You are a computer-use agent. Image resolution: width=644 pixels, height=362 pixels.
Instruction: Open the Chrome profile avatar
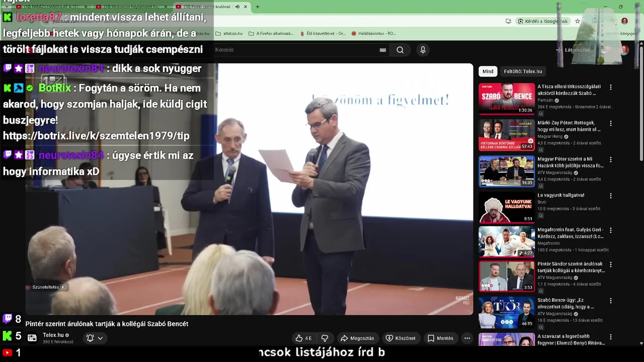point(624,21)
